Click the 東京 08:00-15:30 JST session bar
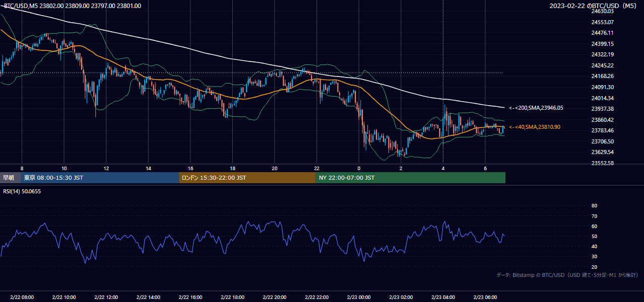 [100, 178]
